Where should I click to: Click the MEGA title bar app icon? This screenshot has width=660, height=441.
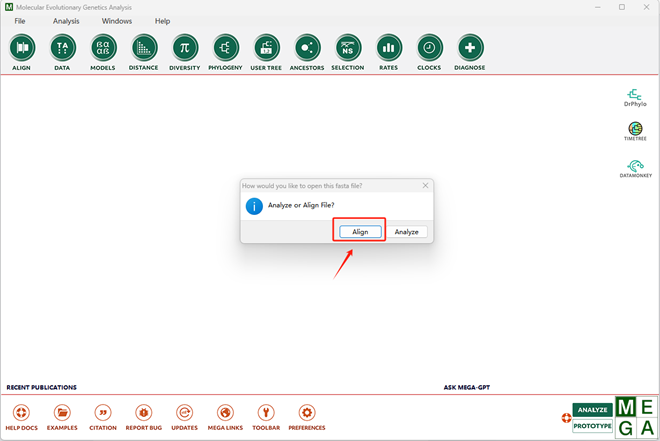[x=9, y=7]
